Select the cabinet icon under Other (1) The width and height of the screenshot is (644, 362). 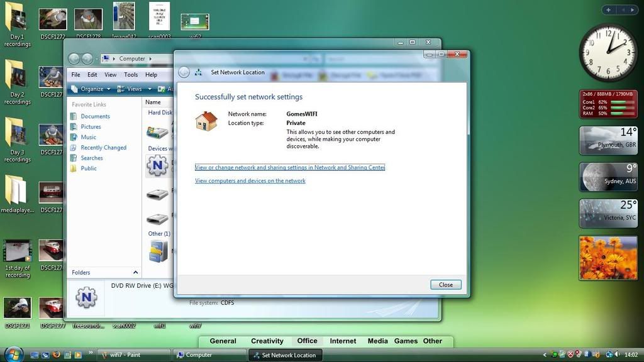(x=158, y=251)
